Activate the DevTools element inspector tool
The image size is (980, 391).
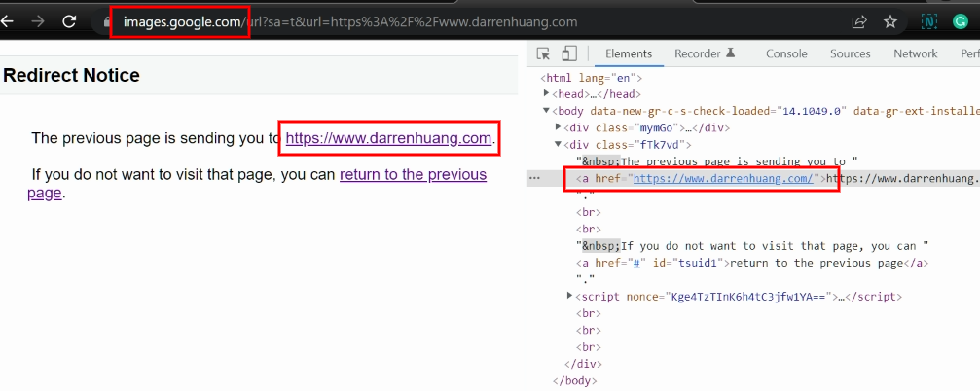click(544, 53)
